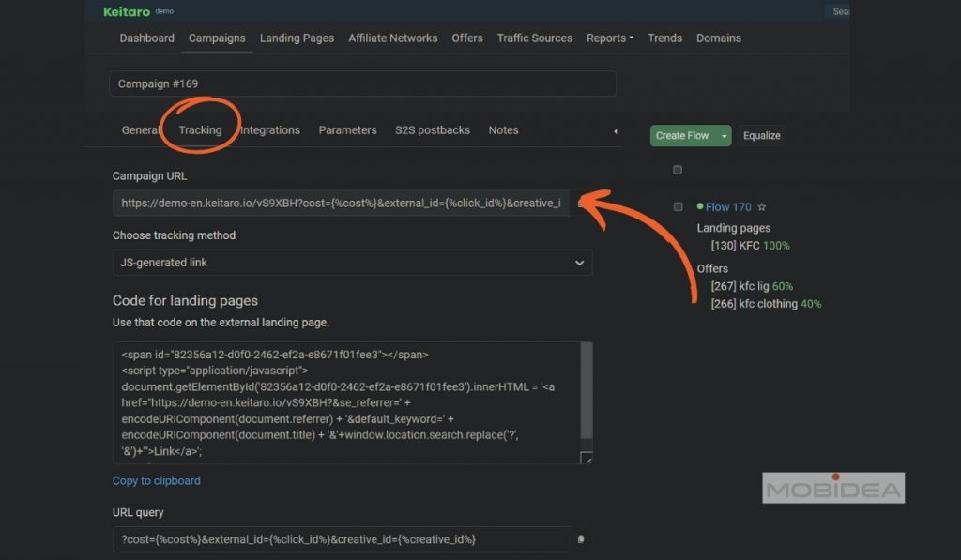Copy the URL query with clipboard icon

tap(581, 539)
